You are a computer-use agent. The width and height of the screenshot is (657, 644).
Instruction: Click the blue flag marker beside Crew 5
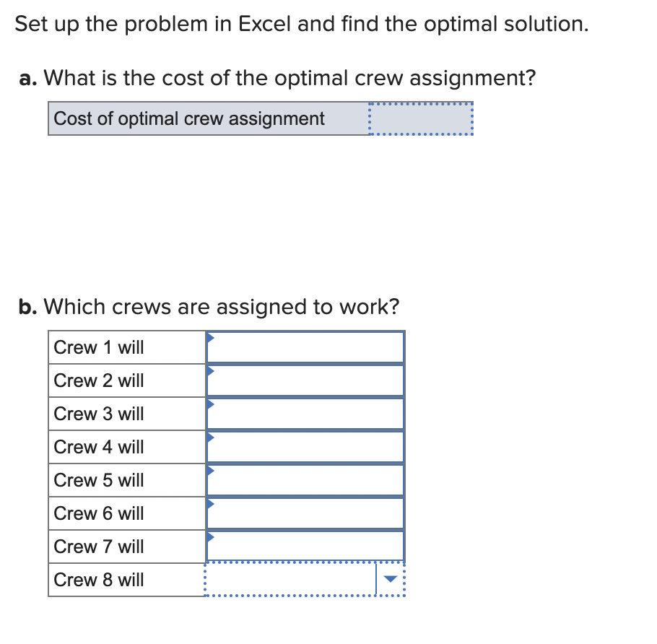click(x=209, y=469)
